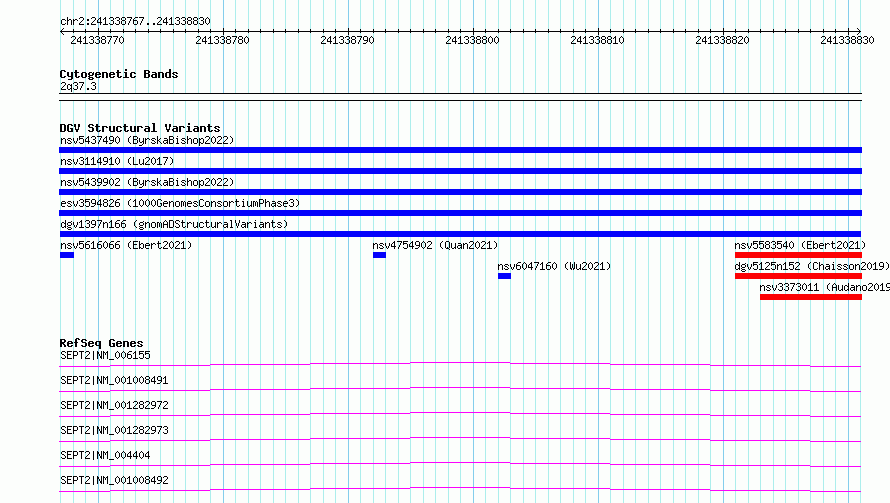This screenshot has height=503, width=890.
Task: Click the chr2:241338767..241338830 region label
Action: (135, 21)
